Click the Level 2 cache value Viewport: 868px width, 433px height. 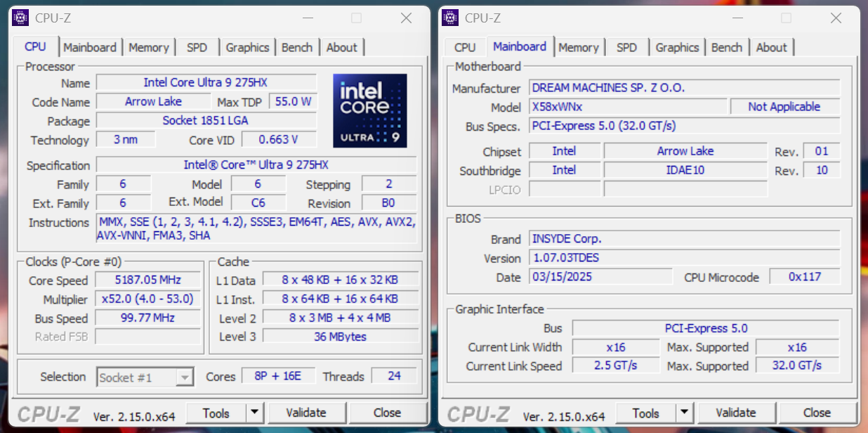click(340, 318)
